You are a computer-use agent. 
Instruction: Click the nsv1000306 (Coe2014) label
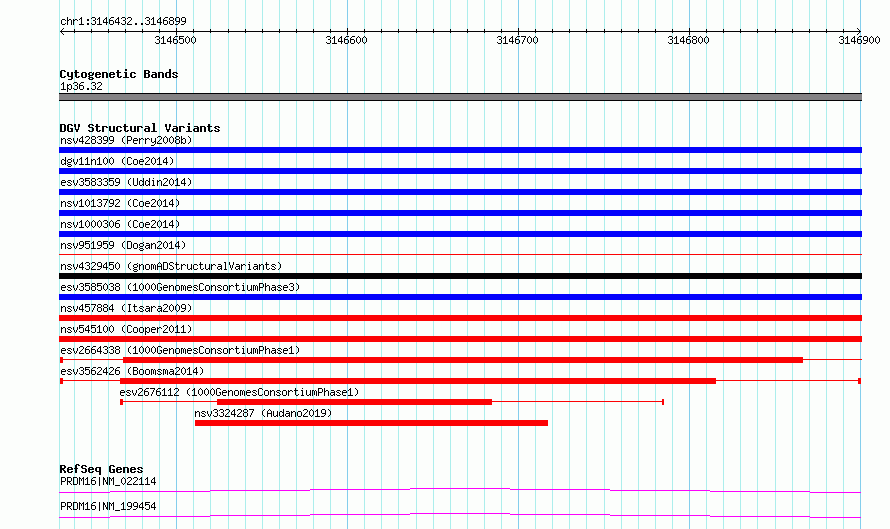(x=120, y=224)
